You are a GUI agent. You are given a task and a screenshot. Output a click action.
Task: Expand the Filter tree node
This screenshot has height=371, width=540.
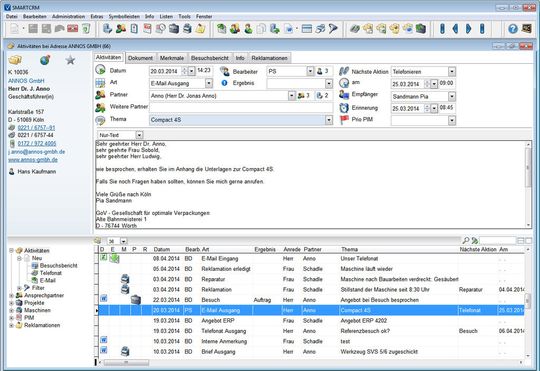coord(19,288)
